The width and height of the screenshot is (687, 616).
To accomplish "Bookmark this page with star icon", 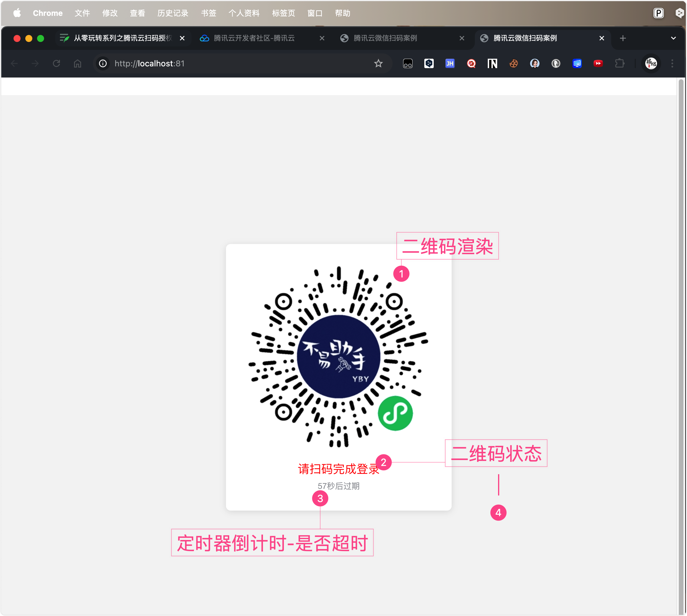I will click(x=378, y=64).
